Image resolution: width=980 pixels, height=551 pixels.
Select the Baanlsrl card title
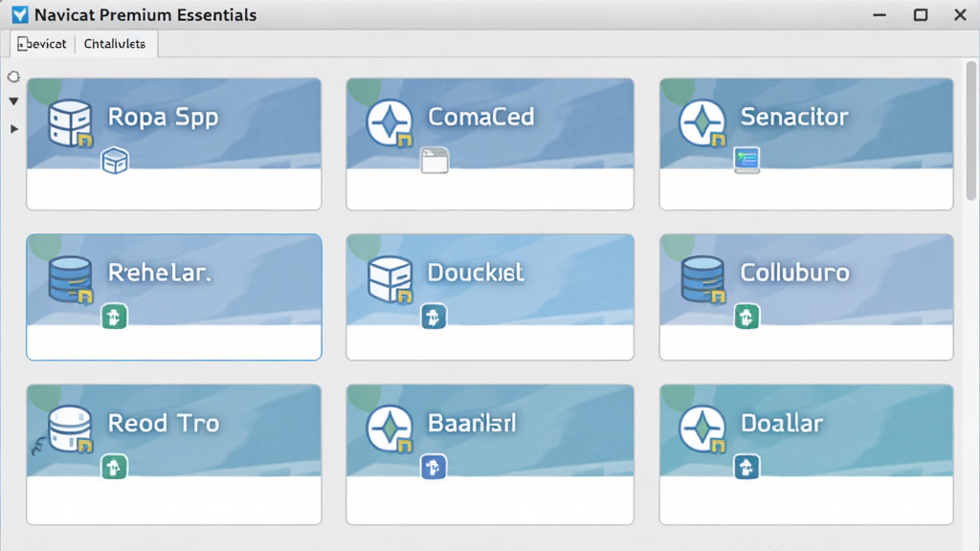472,423
